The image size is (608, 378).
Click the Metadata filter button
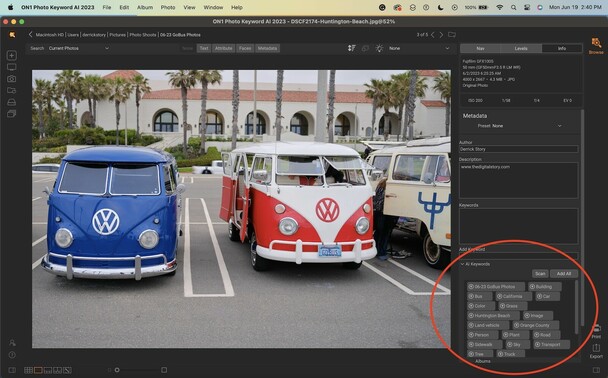coord(267,48)
